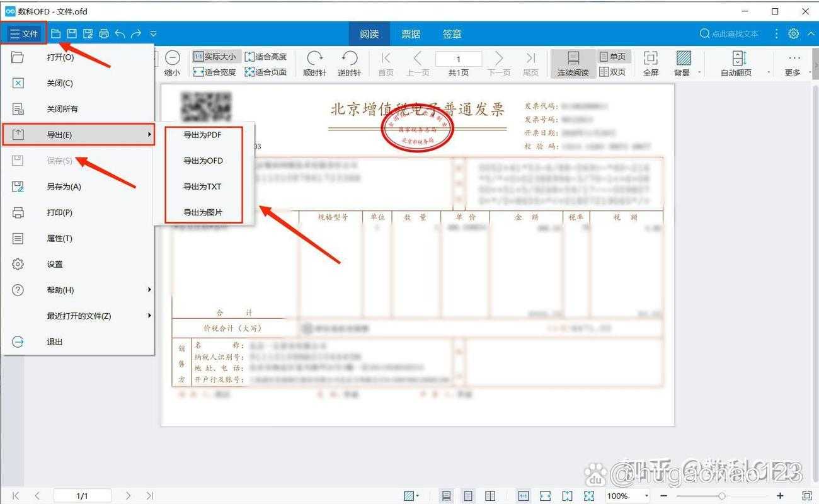819x504 pixels.
Task: Click the print icon in quick toolbar
Action: coord(103,34)
